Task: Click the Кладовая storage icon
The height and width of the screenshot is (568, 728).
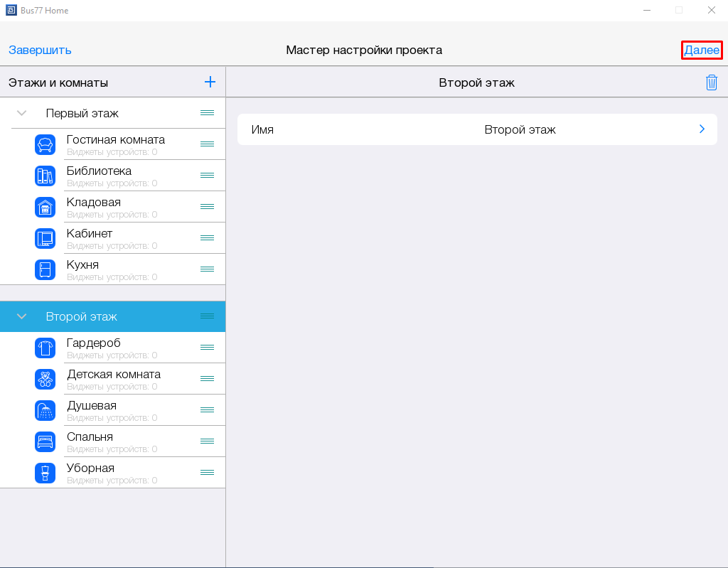Action: pos(45,207)
